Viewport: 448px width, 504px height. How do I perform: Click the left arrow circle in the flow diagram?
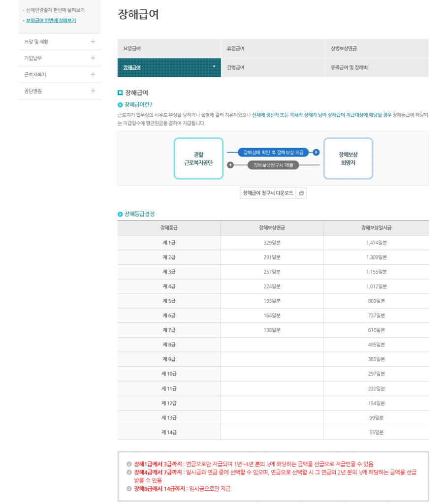pos(230,165)
